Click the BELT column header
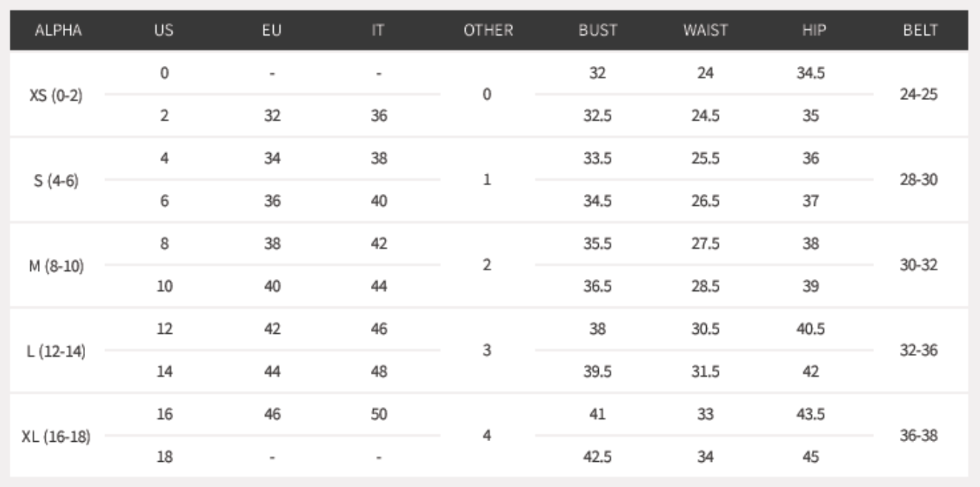The height and width of the screenshot is (487, 980). (x=921, y=31)
